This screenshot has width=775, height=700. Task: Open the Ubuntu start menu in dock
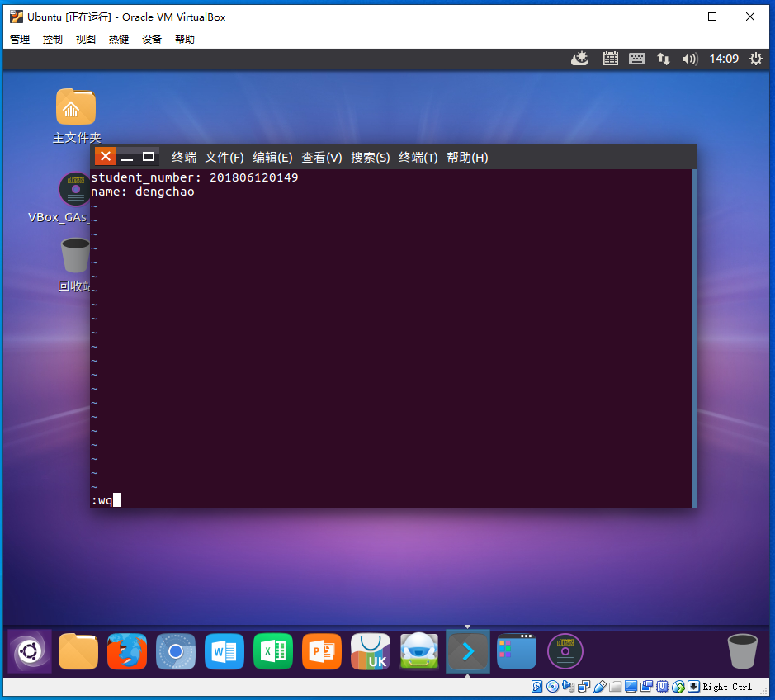tap(30, 651)
